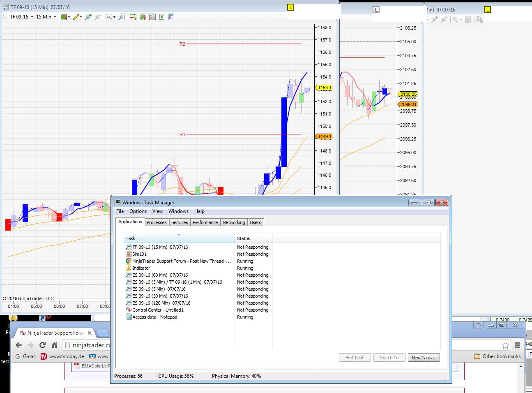This screenshot has width=532, height=393.
Task: Close the NinjaTrader Support Forum tab
Action: coord(90,333)
